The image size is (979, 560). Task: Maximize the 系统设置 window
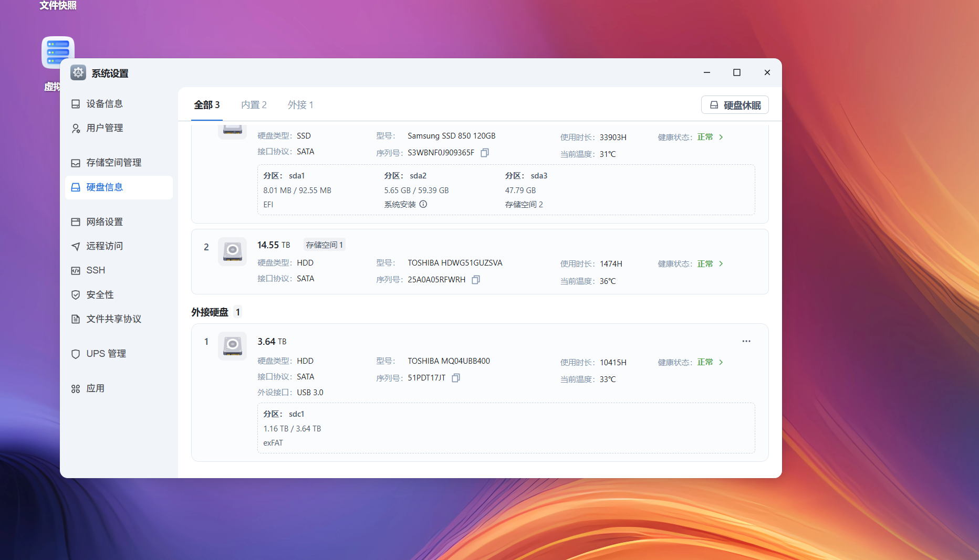(x=737, y=72)
